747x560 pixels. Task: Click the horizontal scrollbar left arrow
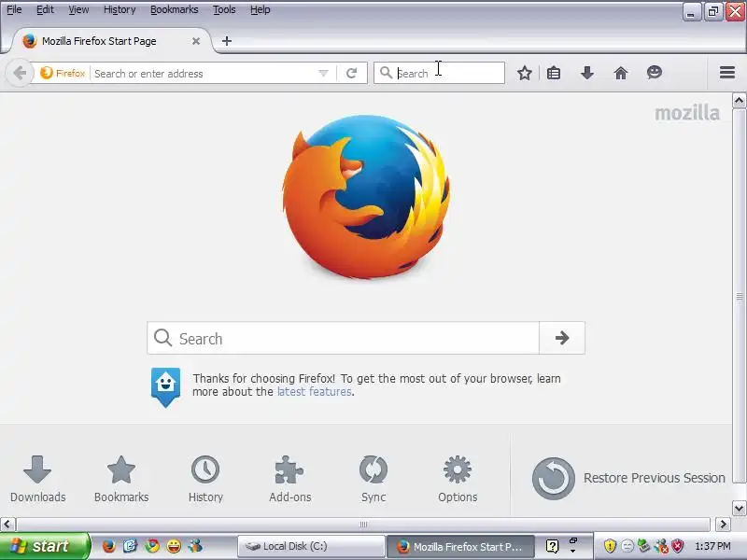7,525
